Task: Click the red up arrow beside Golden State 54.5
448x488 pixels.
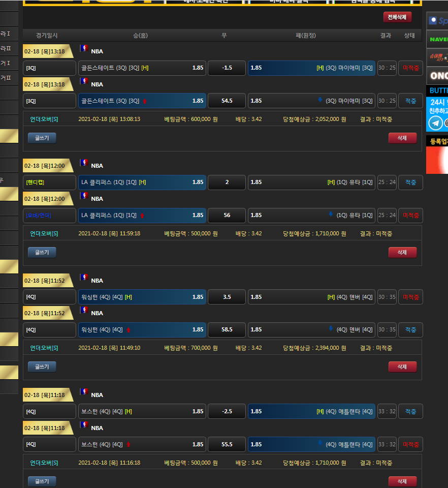Action: coord(144,101)
